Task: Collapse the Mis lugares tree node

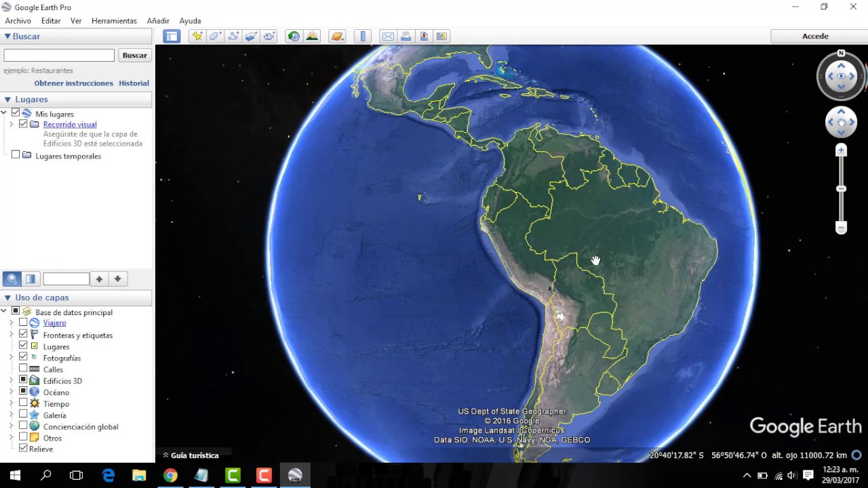Action: click(4, 113)
